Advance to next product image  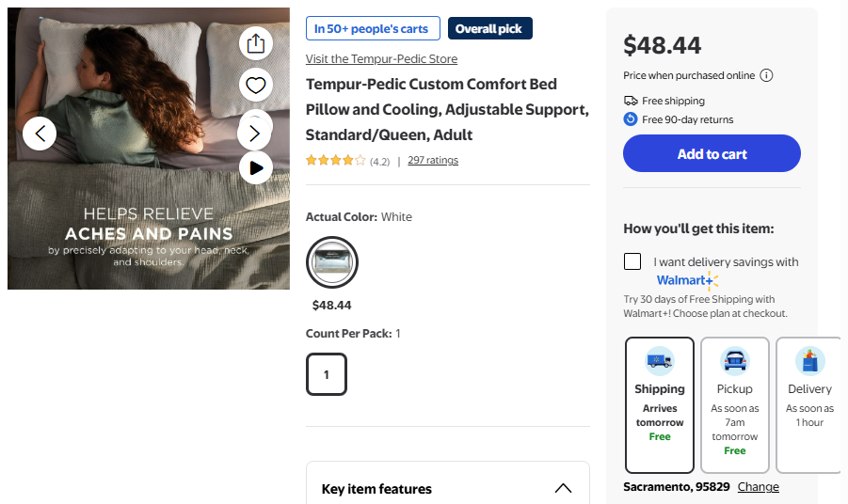tap(255, 133)
